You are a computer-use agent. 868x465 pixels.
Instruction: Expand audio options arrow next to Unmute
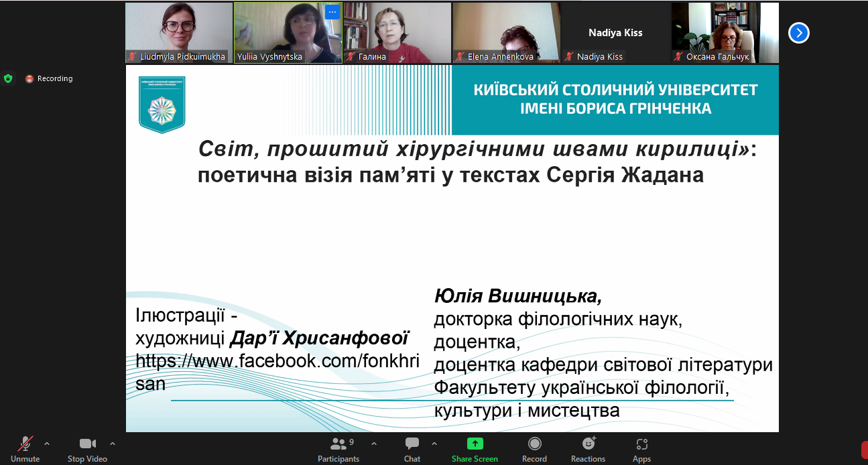pyautogui.click(x=47, y=444)
